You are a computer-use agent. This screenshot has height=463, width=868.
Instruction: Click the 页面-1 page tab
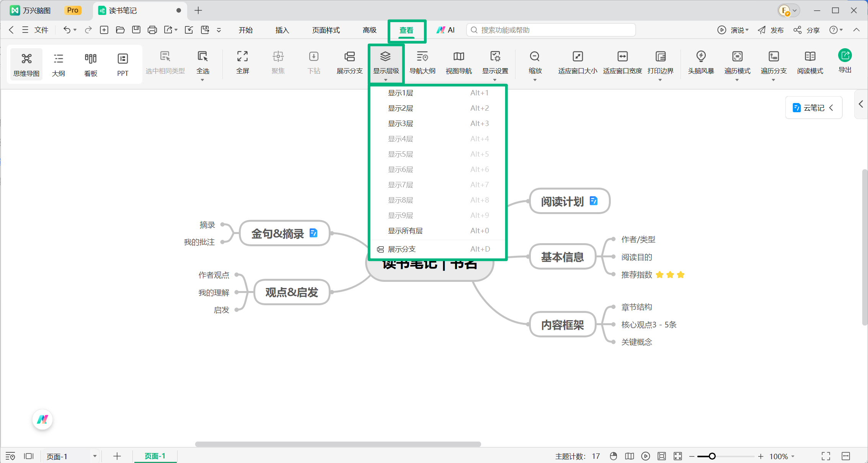[x=155, y=456]
